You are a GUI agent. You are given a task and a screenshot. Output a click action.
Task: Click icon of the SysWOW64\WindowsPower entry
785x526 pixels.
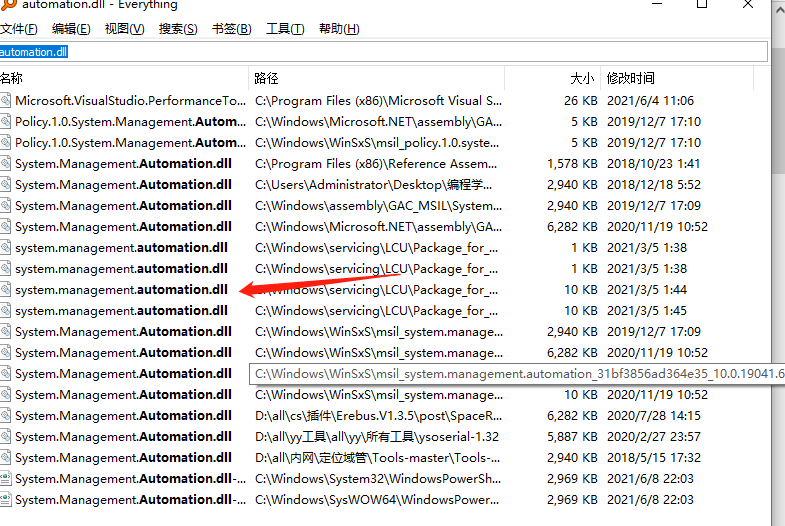coord(5,500)
